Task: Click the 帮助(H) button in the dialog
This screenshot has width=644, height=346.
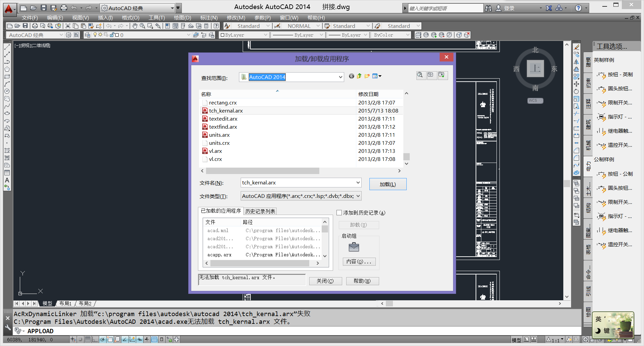Action: click(x=362, y=281)
